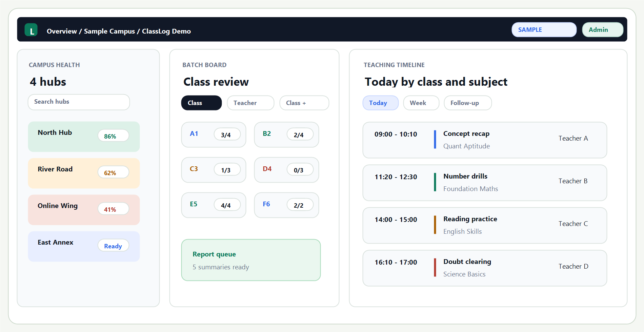Click the 11:20 - 12:30 time slot
Image resolution: width=644 pixels, height=332 pixels.
click(x=396, y=177)
